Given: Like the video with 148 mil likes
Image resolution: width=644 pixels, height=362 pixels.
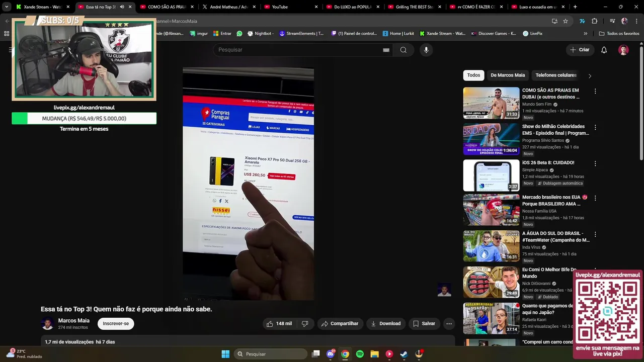Looking at the screenshot, I should pyautogui.click(x=279, y=324).
